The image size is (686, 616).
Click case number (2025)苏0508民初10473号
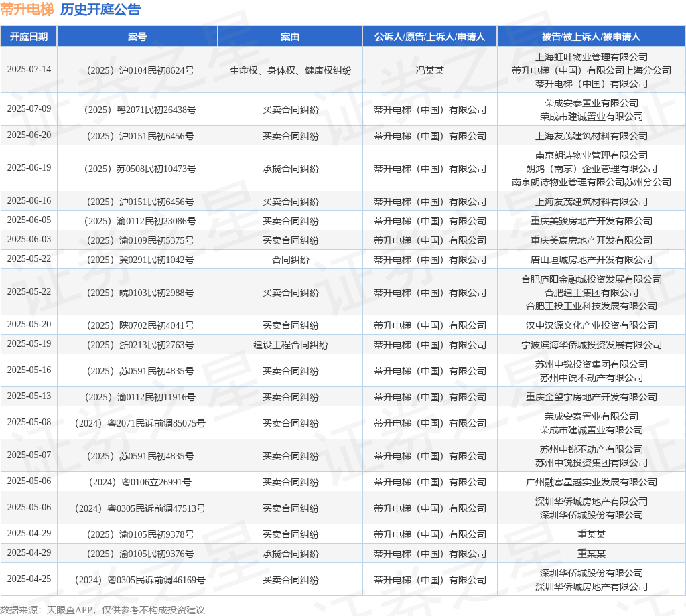coord(140,169)
